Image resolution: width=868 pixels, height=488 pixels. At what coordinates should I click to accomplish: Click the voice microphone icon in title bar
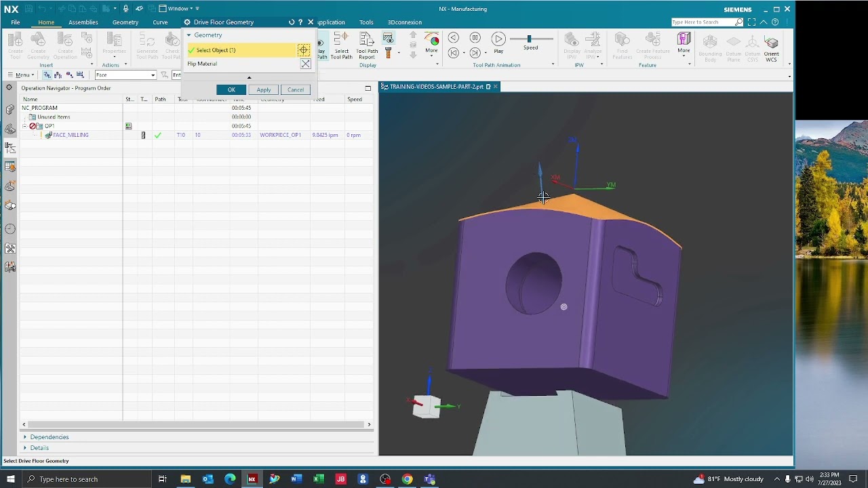pyautogui.click(x=125, y=9)
